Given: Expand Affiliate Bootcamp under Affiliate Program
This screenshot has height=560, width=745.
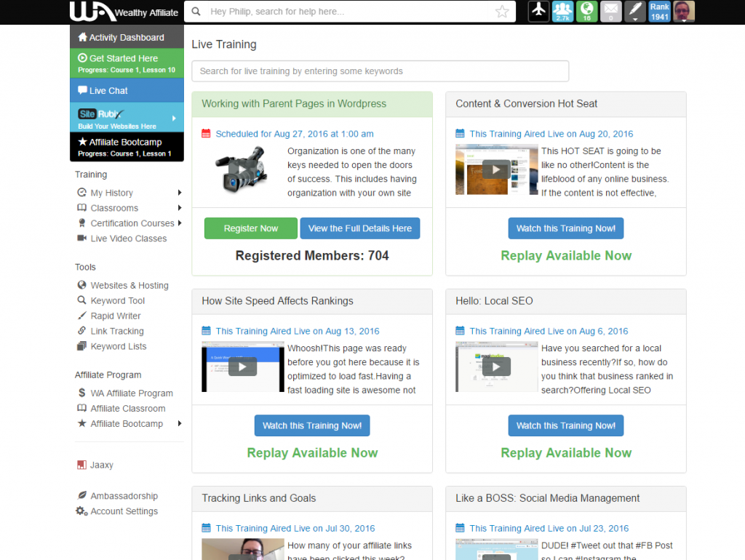Looking at the screenshot, I should coord(180,423).
